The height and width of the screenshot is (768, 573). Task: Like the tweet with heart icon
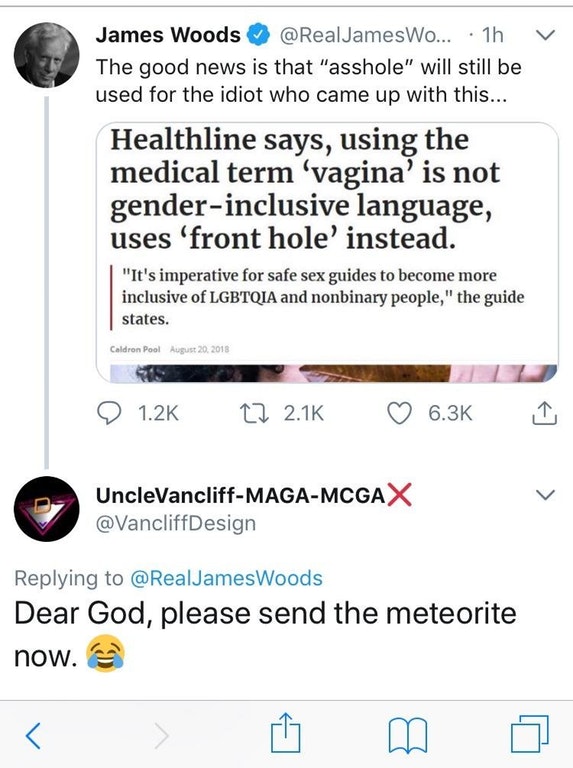point(400,413)
